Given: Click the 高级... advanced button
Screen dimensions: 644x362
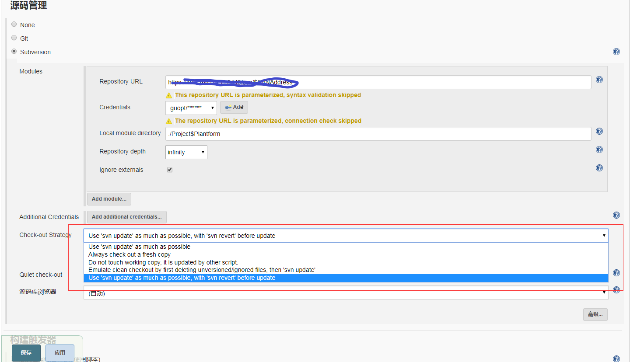Looking at the screenshot, I should click(x=595, y=314).
